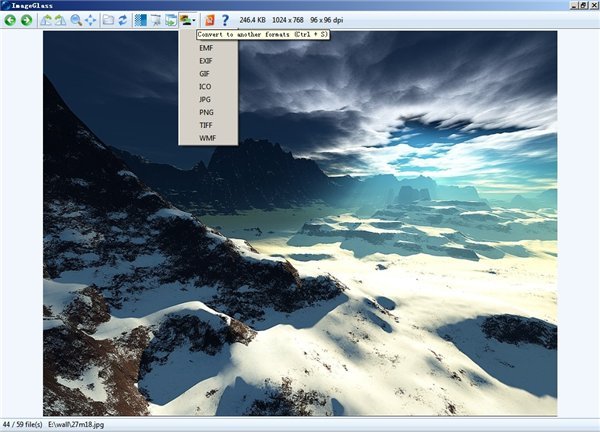Click the 44 / 59 file(s) status text
The width and height of the screenshot is (600, 432).
click(23, 424)
